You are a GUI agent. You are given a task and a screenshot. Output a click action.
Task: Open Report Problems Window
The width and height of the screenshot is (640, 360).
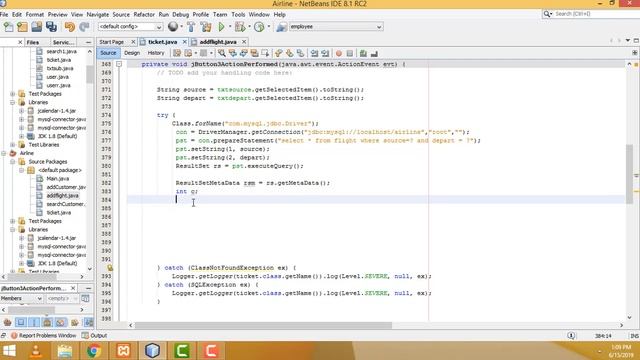[x=43, y=336]
